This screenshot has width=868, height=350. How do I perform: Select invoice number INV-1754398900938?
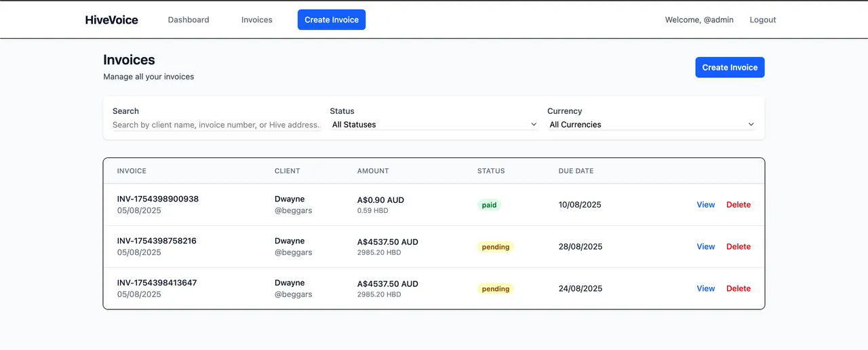click(158, 199)
